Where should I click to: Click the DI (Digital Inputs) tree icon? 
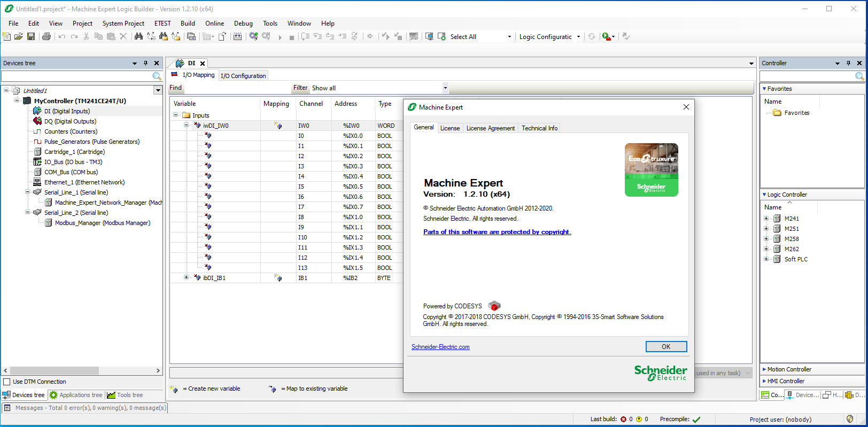[x=37, y=111]
